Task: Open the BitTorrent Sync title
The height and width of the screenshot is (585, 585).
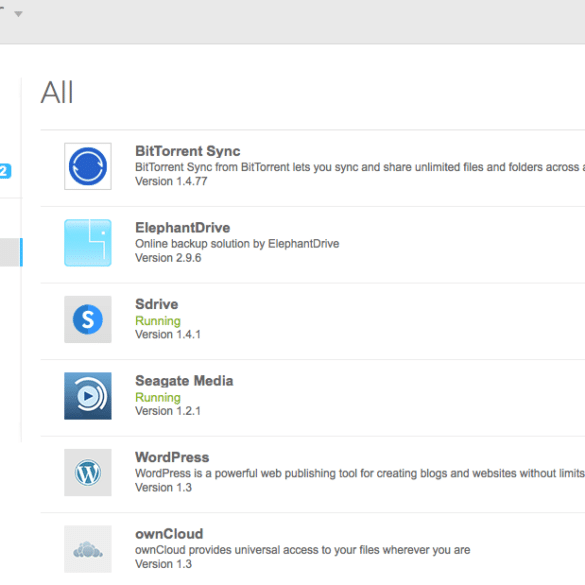Action: 188,151
